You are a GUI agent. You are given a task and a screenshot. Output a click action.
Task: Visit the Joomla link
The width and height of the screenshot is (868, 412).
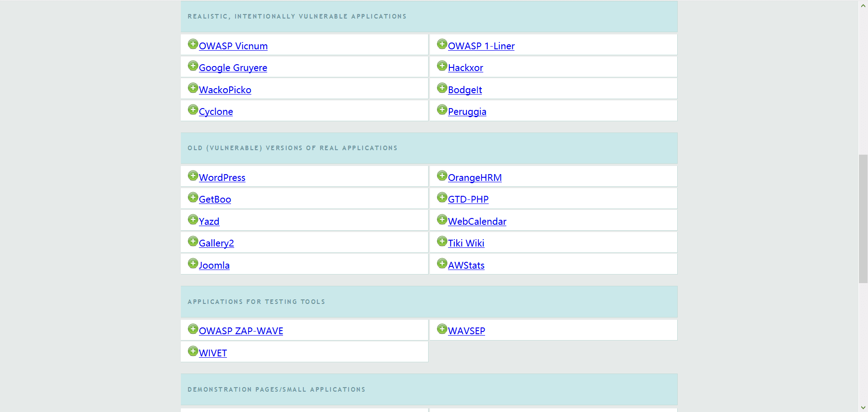click(214, 265)
